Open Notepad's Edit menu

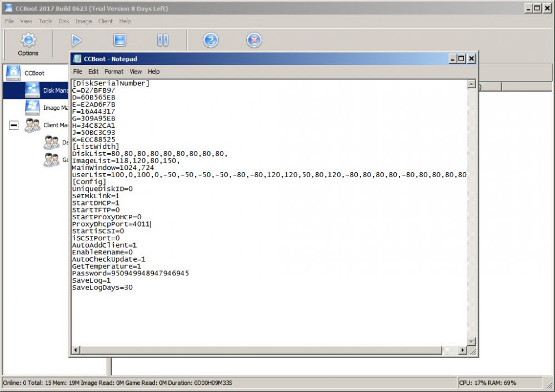pos(93,71)
